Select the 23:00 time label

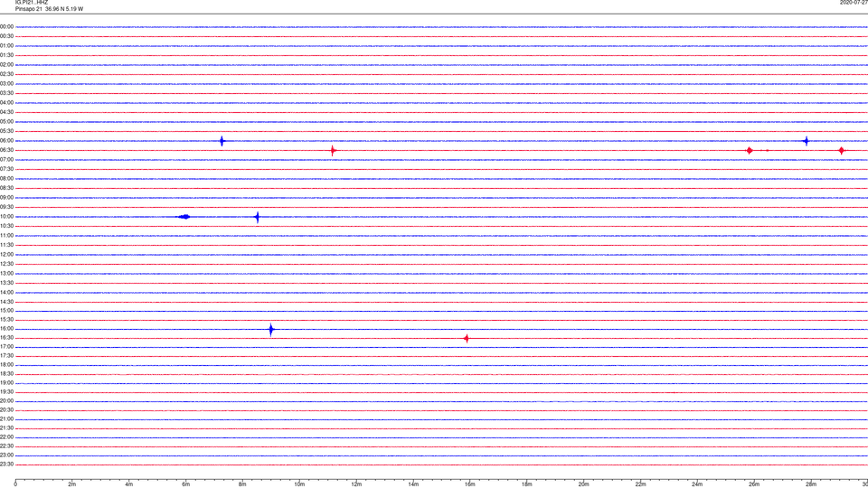click(x=6, y=455)
